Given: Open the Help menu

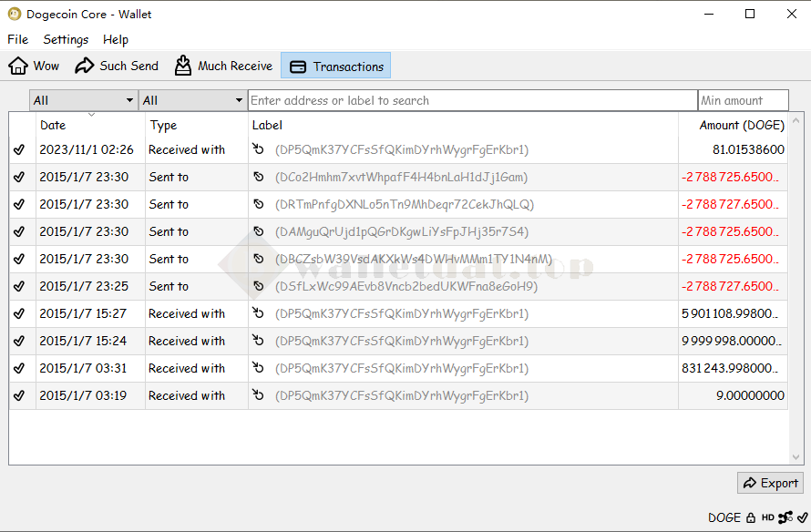Looking at the screenshot, I should click(x=116, y=39).
